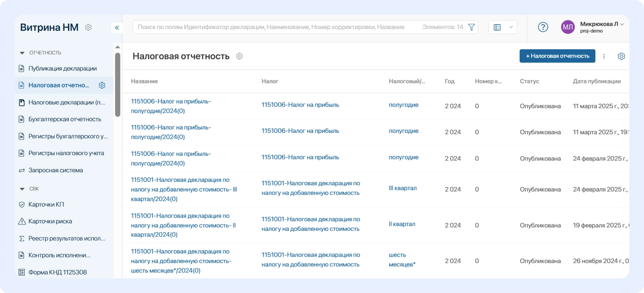Click the filter funnel icon in search bar
Viewport: 644px width, 293px height.
click(x=471, y=27)
